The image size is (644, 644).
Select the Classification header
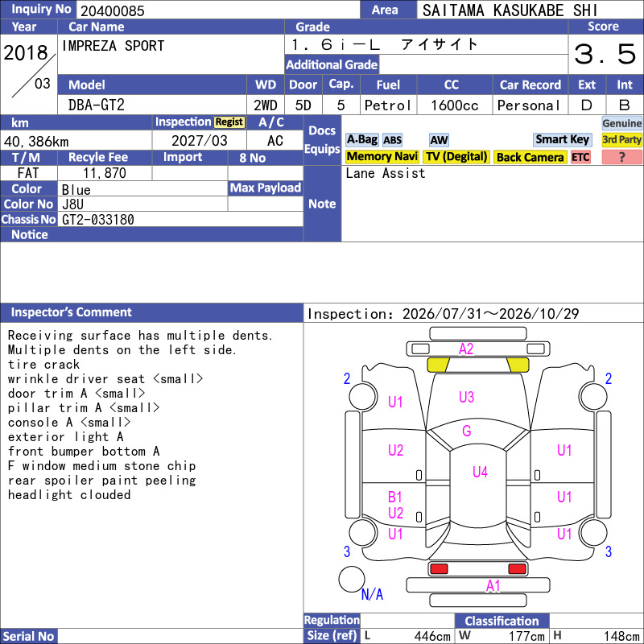(x=502, y=621)
